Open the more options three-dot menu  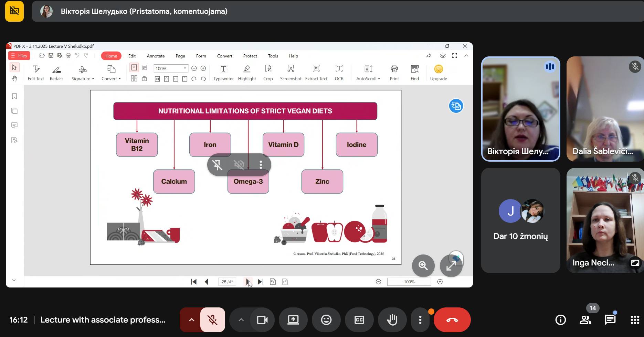[420, 320]
